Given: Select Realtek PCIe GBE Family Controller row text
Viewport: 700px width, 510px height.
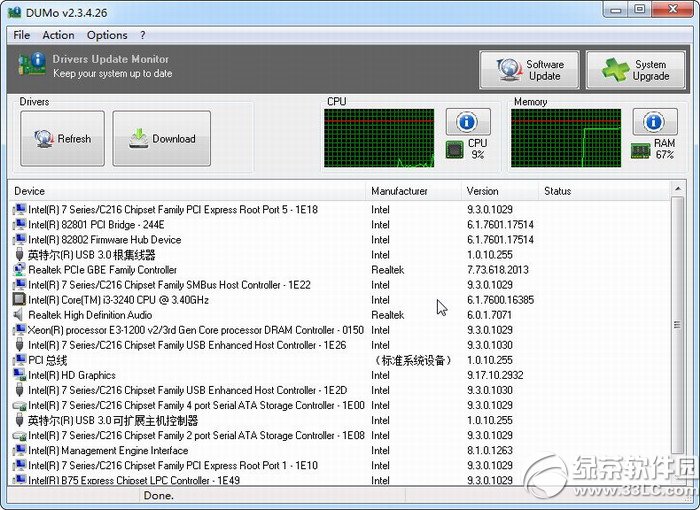Looking at the screenshot, I should pos(103,270).
